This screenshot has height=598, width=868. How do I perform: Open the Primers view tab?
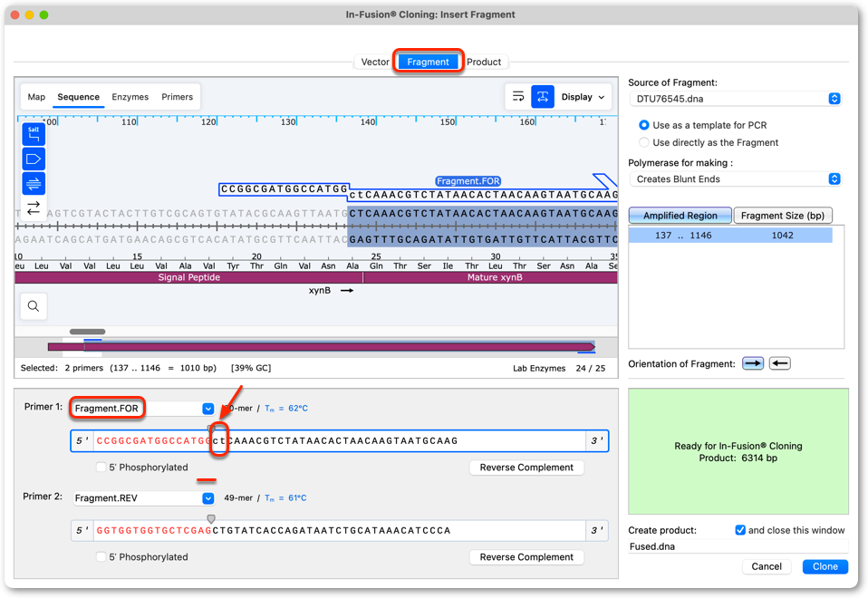[178, 97]
